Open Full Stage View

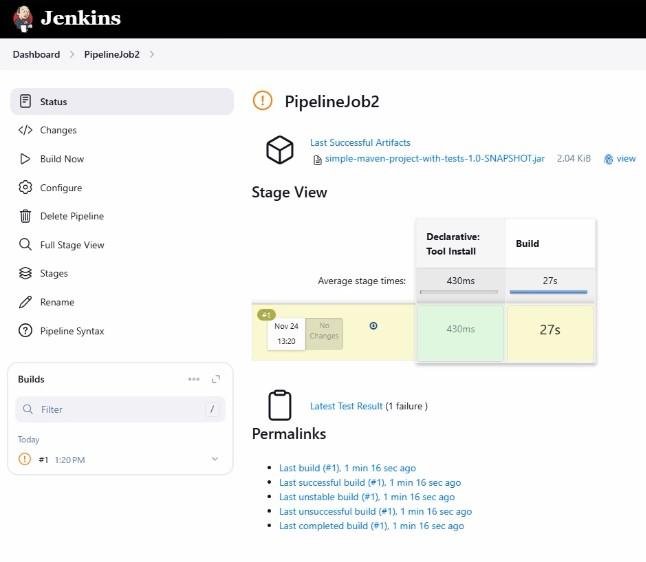click(72, 245)
